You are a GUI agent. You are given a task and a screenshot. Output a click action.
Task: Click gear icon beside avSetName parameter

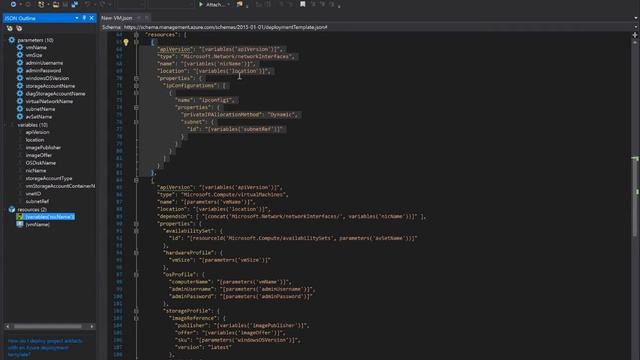[x=20, y=117]
